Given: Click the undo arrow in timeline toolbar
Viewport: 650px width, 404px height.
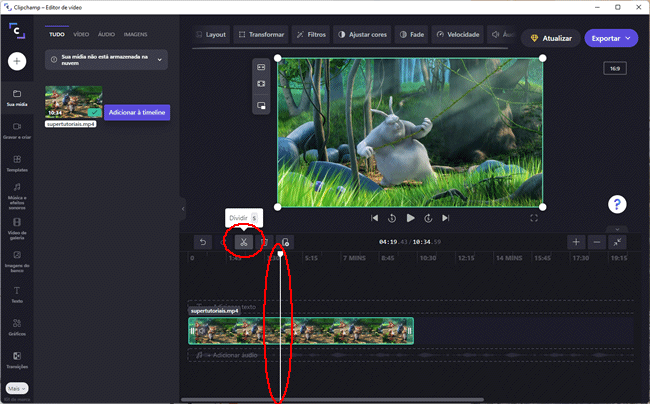Looking at the screenshot, I should click(x=203, y=242).
